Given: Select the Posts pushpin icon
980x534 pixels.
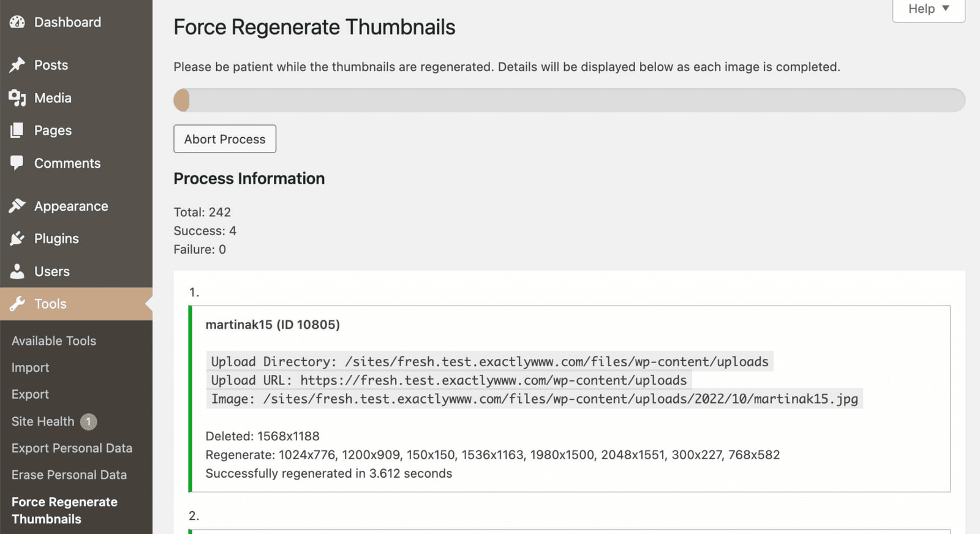Looking at the screenshot, I should pyautogui.click(x=17, y=64).
